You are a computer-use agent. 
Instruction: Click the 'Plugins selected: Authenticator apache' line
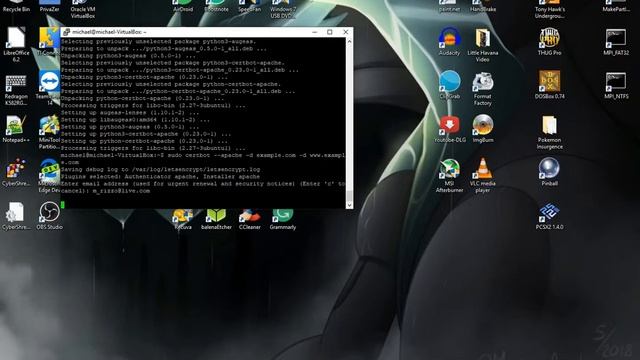(160, 177)
